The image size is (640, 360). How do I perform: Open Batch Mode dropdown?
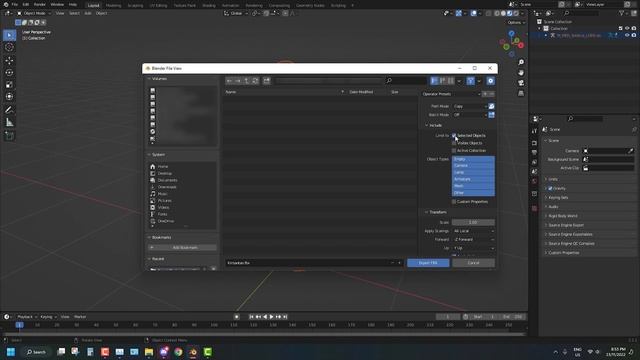pos(470,115)
